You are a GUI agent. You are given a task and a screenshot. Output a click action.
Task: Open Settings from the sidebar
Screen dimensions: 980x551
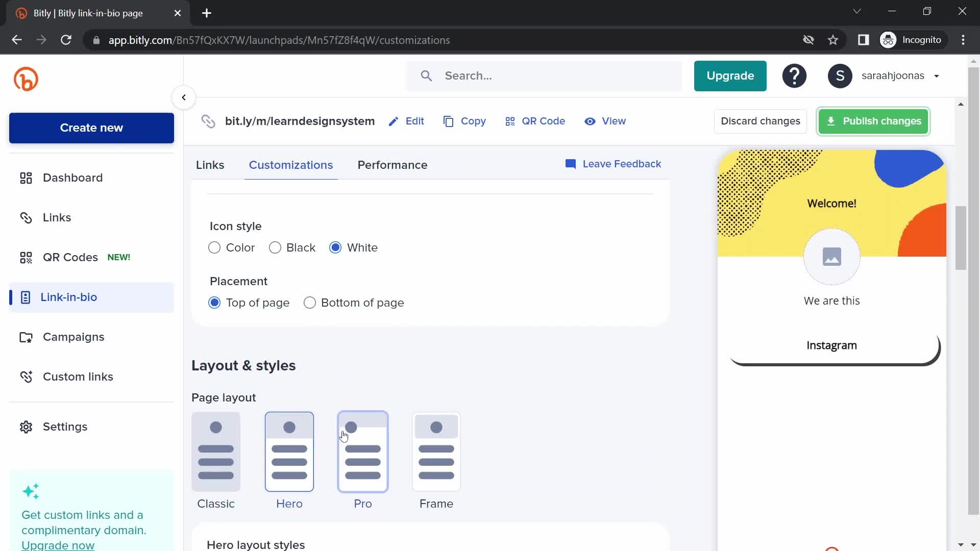tap(91, 427)
